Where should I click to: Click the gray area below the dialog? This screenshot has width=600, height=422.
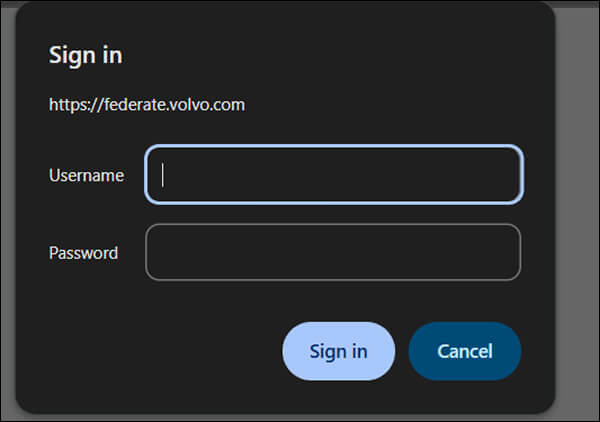tap(300, 417)
